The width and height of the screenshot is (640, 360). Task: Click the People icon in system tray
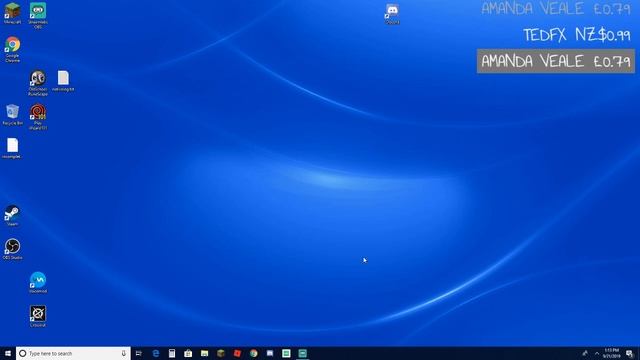coord(585,353)
